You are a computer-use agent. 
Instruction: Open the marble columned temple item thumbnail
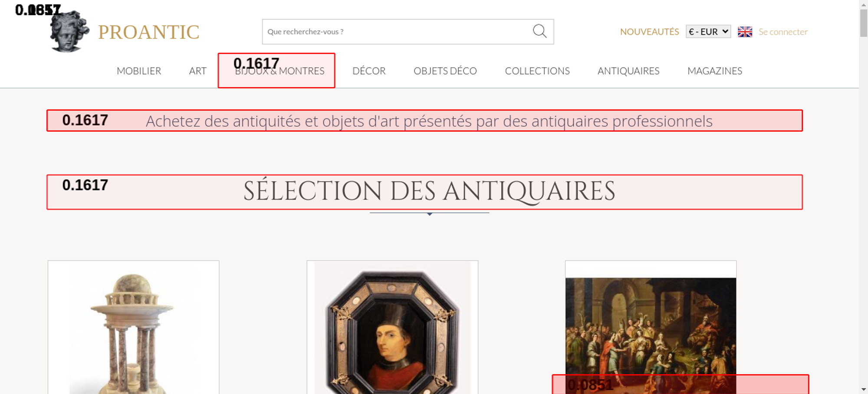pos(133,330)
